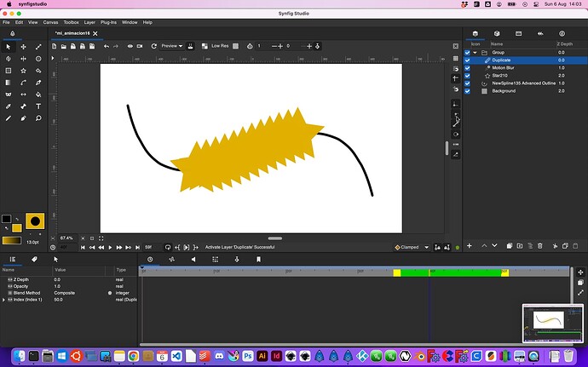Open the Plug-Ins menu
The image size is (588, 367).
point(108,22)
